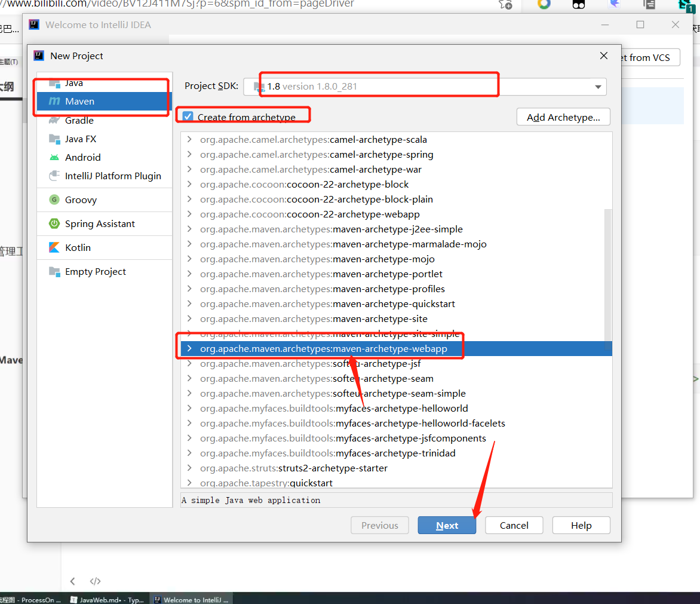Select maven-archetype-profiles row
The image size is (700, 604).
point(397,289)
